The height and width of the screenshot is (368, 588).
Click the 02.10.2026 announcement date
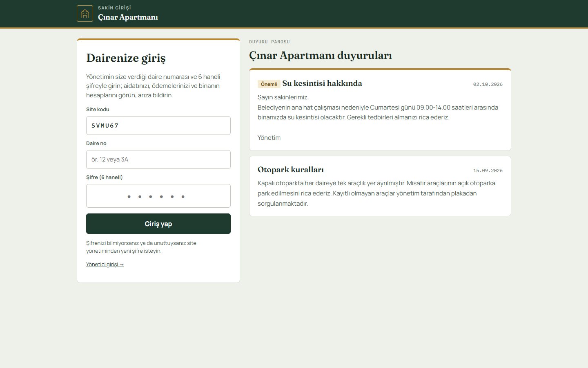[x=488, y=84]
